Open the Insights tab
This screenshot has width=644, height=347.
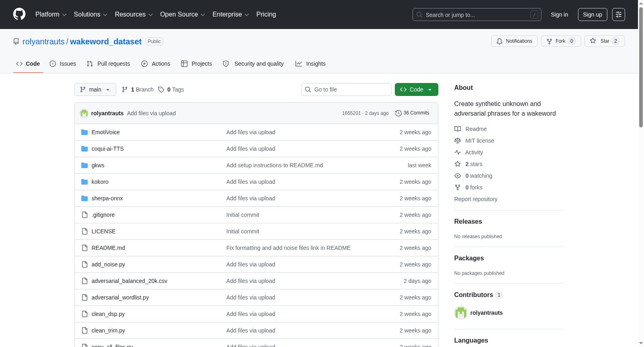click(310, 64)
